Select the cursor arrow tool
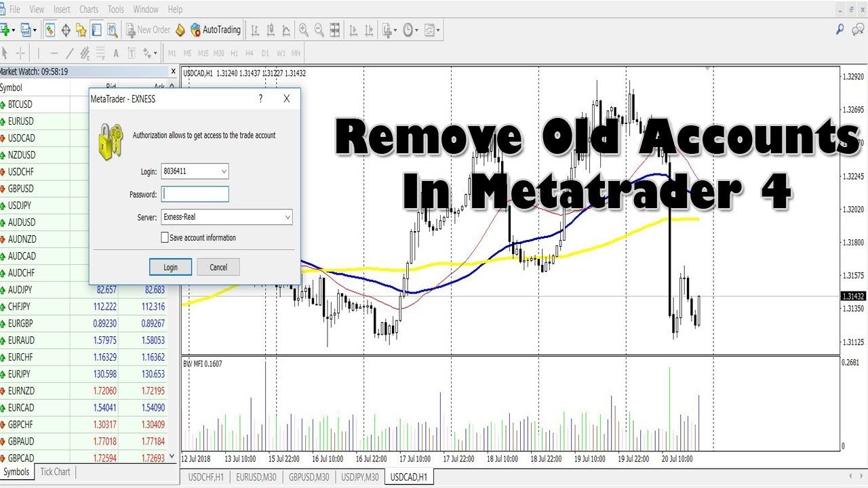This screenshot has width=868, height=488. [5, 53]
